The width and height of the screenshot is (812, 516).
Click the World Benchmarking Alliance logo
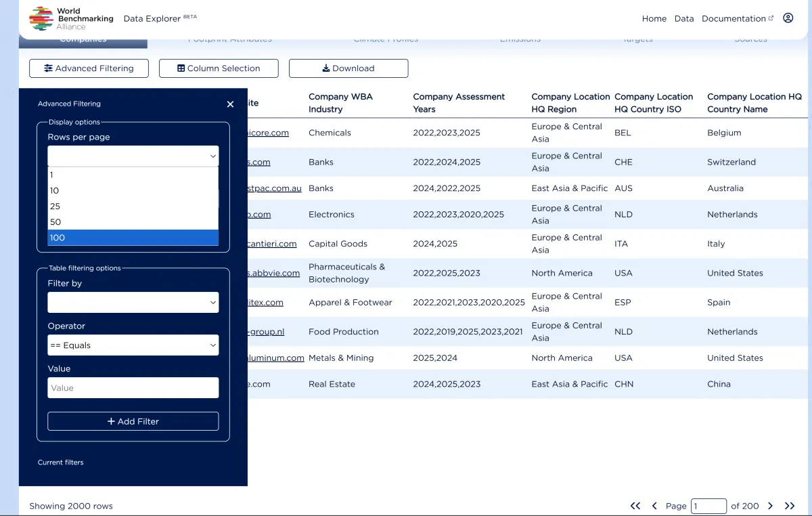[71, 19]
